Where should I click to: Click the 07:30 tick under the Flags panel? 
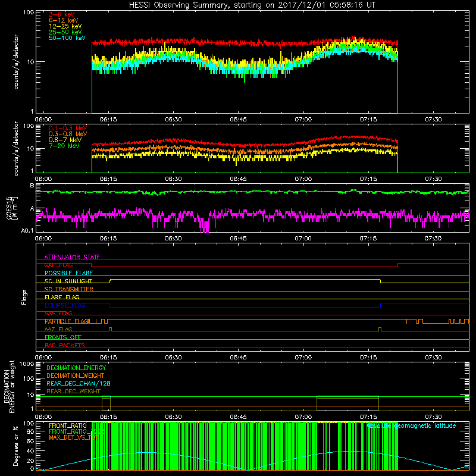433,358
